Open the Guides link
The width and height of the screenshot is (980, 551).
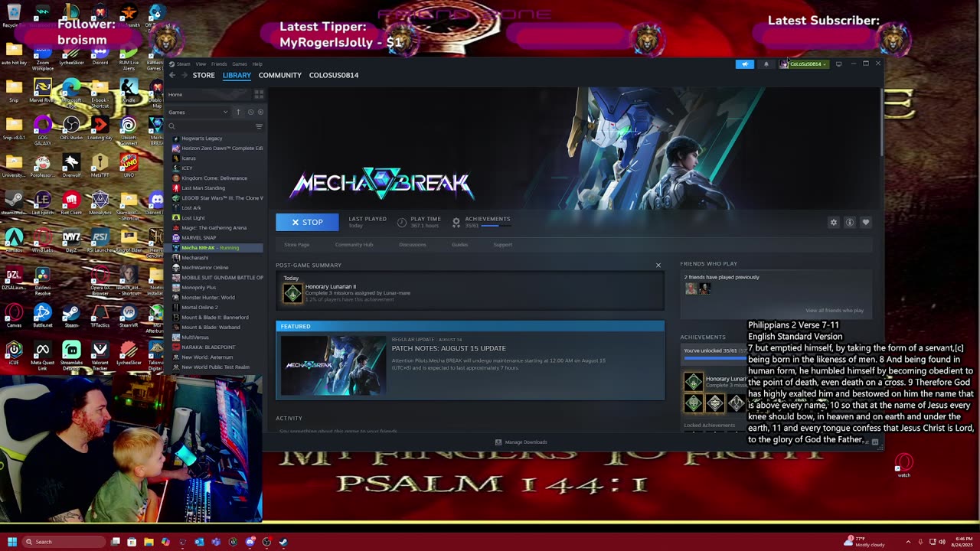click(459, 245)
